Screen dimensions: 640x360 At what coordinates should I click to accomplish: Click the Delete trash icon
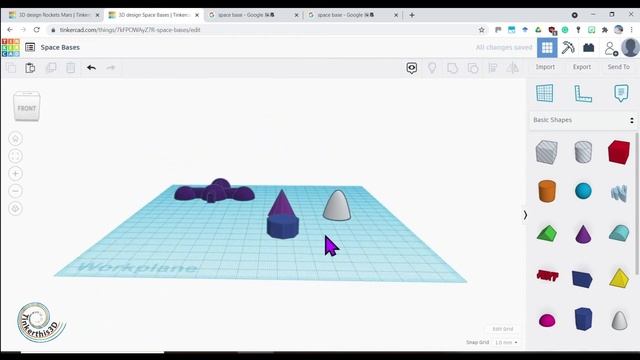tap(71, 68)
